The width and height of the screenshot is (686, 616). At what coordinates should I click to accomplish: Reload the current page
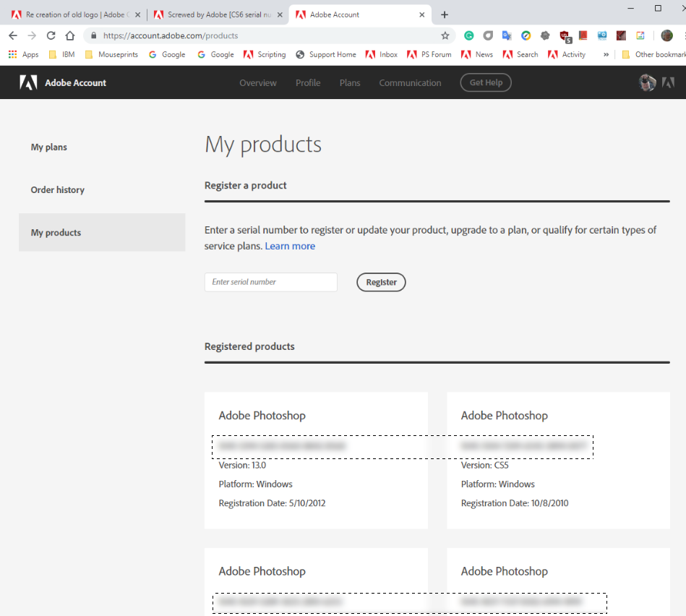coord(51,35)
